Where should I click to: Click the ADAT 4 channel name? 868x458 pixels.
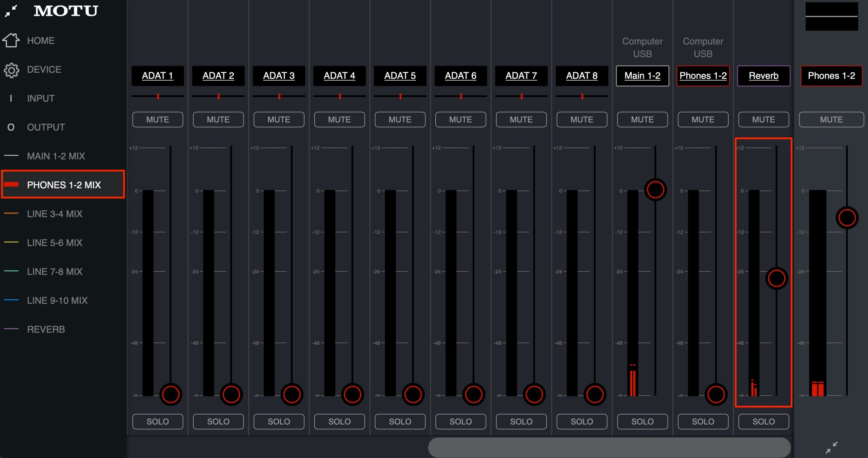[339, 76]
